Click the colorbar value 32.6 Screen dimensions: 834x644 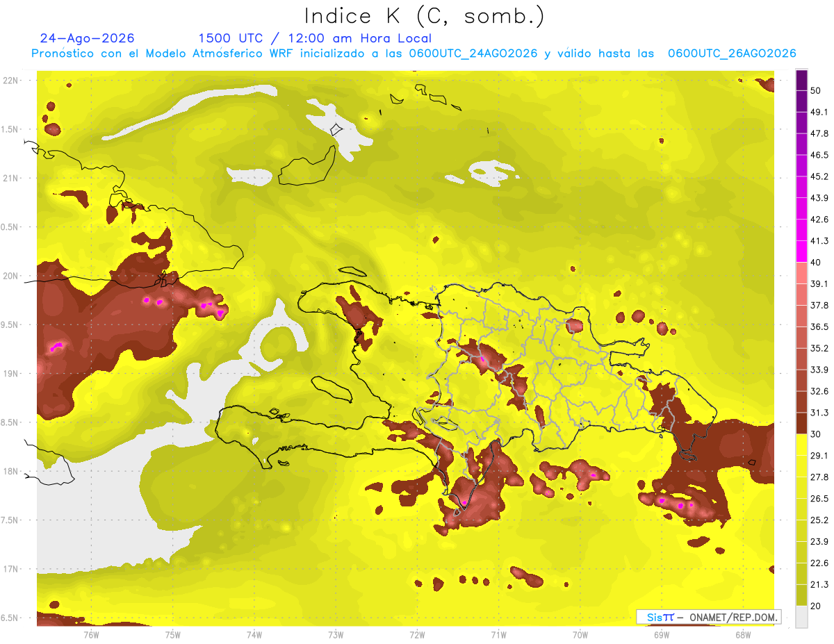tap(819, 391)
